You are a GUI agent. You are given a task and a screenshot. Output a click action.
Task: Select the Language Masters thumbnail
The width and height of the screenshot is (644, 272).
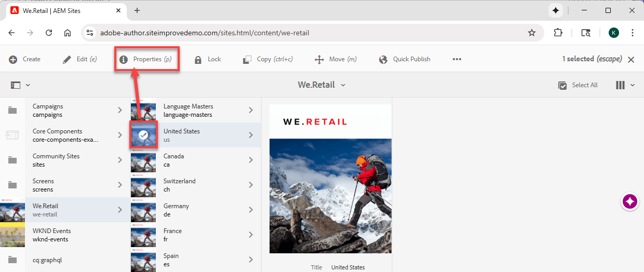[x=143, y=110]
